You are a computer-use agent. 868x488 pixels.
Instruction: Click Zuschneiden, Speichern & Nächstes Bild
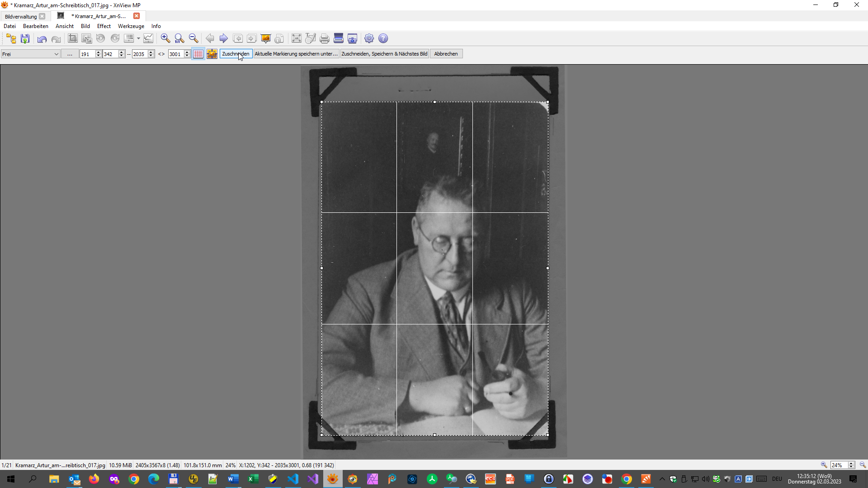384,54
